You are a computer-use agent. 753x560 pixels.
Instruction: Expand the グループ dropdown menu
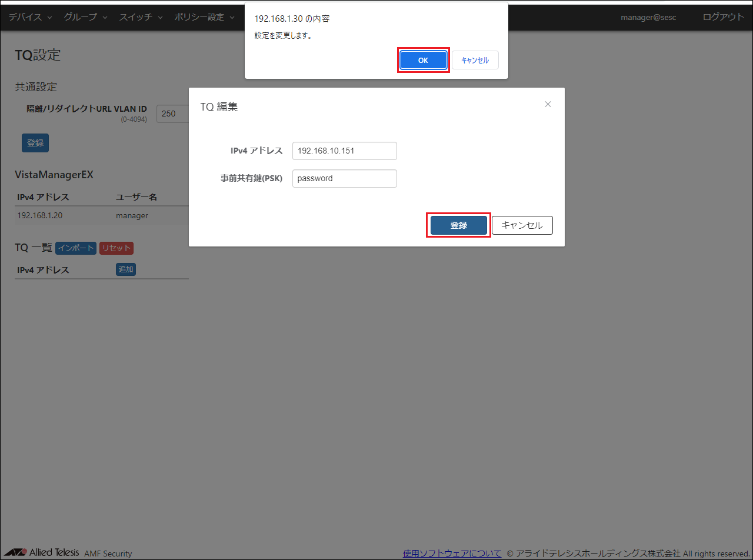coord(85,17)
